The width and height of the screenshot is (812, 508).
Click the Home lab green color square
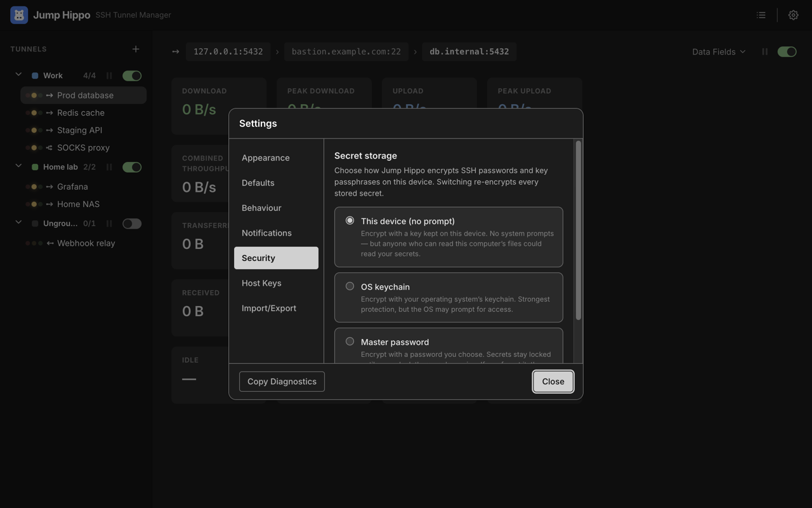pyautogui.click(x=35, y=167)
